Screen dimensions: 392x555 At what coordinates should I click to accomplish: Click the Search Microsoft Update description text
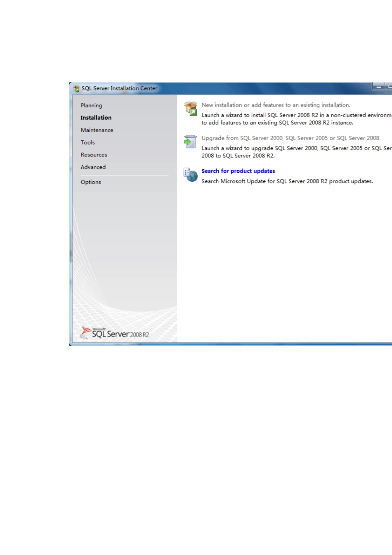click(x=287, y=181)
